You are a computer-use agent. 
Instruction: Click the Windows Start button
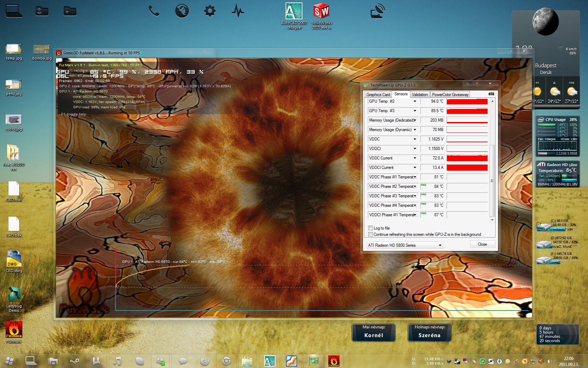point(10,361)
